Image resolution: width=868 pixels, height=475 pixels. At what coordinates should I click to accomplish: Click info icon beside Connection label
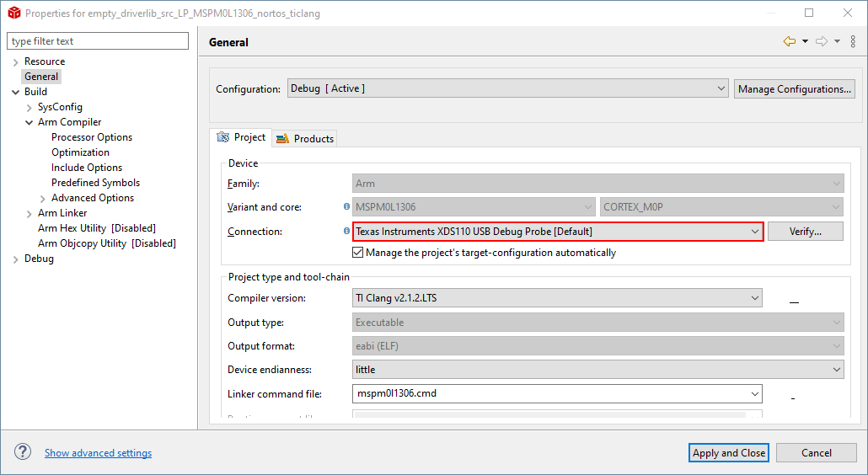(346, 231)
